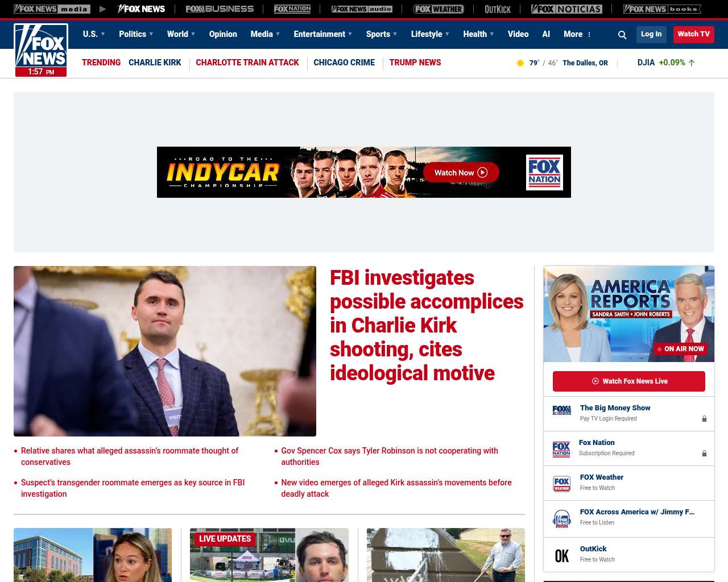This screenshot has height=582, width=728.
Task: Open Fox Weather logo in top bar
Action: click(439, 9)
